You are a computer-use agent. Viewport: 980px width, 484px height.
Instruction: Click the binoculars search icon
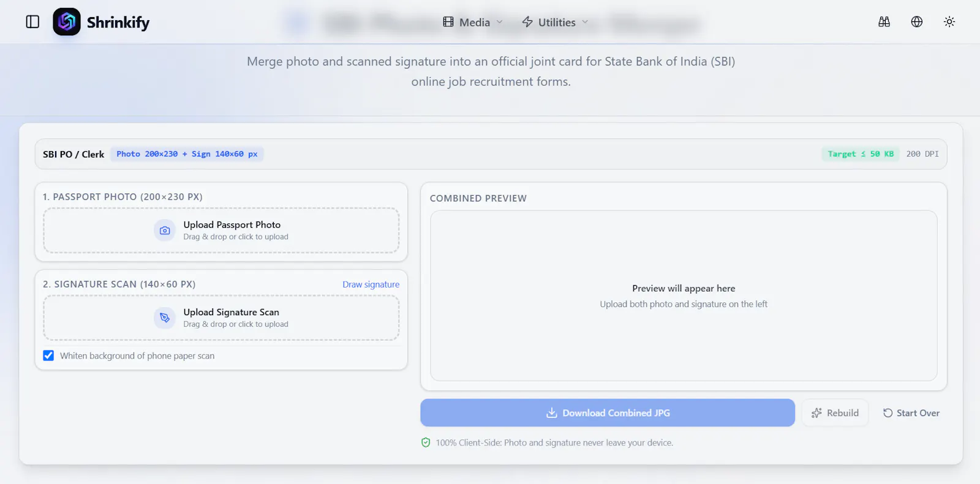click(884, 22)
